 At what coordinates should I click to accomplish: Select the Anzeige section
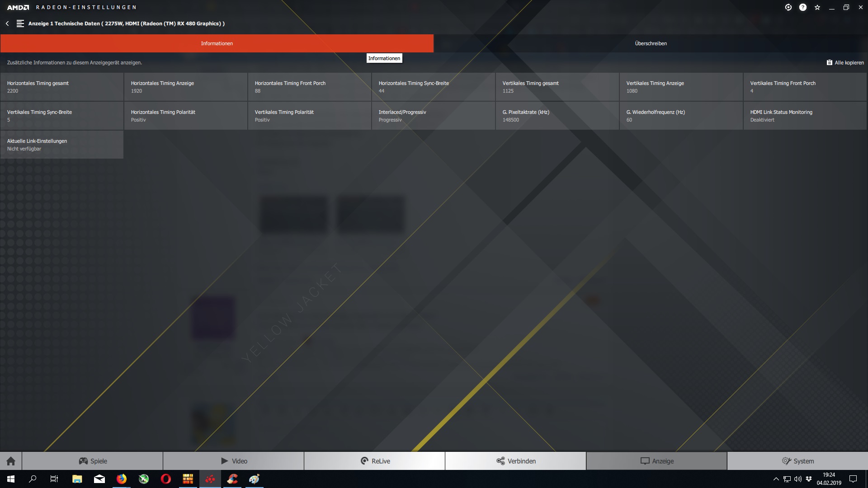point(657,461)
